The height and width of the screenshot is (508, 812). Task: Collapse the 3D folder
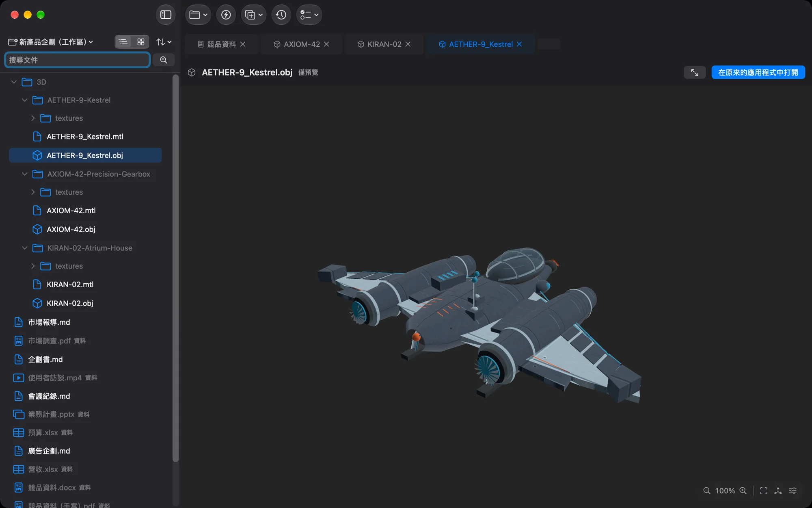(x=14, y=82)
